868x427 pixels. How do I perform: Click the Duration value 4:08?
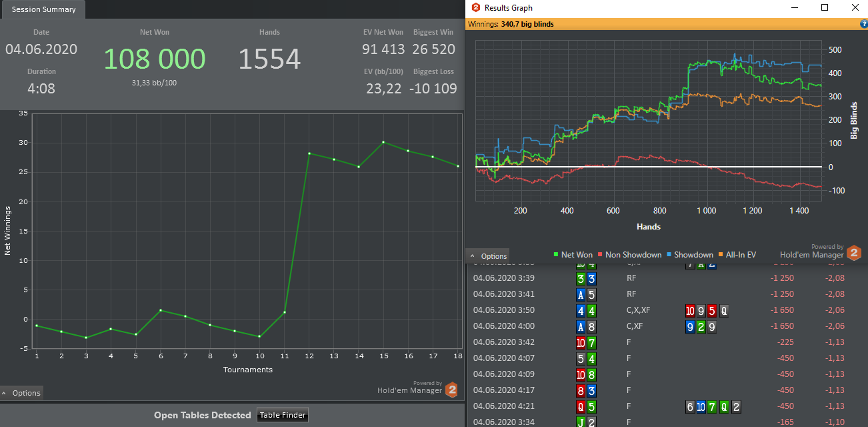41,88
